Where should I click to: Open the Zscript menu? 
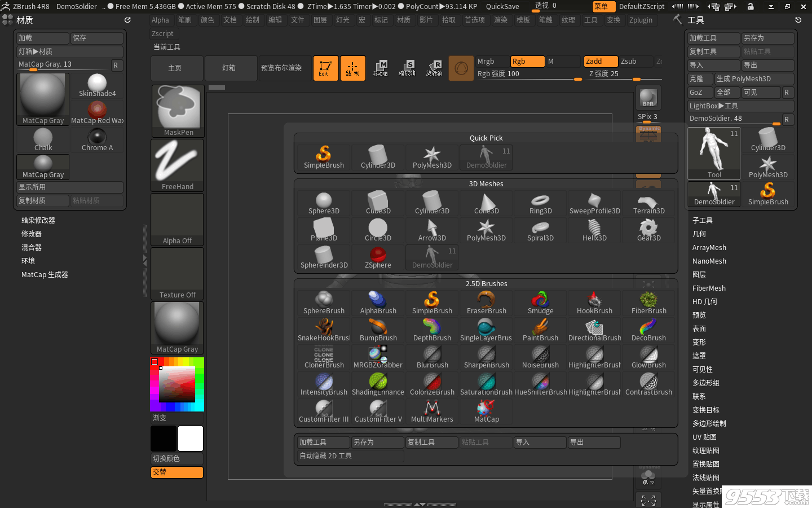point(162,34)
